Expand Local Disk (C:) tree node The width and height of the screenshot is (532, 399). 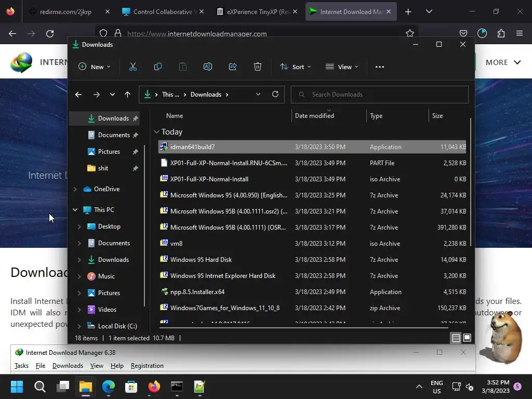coord(79,326)
